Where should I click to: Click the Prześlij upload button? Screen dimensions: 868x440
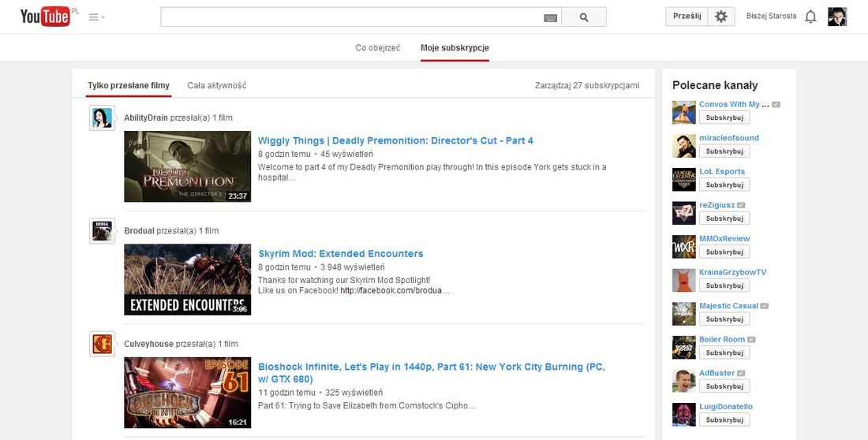tap(687, 17)
